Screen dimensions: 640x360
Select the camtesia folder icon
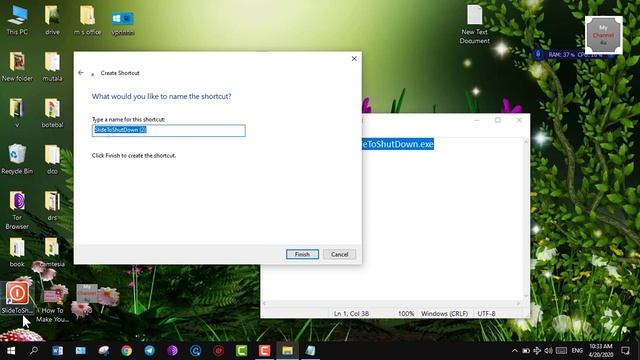52,253
